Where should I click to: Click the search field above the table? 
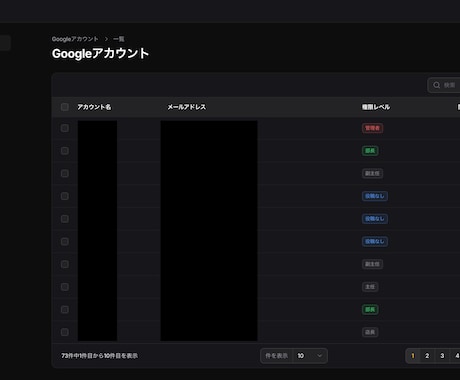click(444, 85)
